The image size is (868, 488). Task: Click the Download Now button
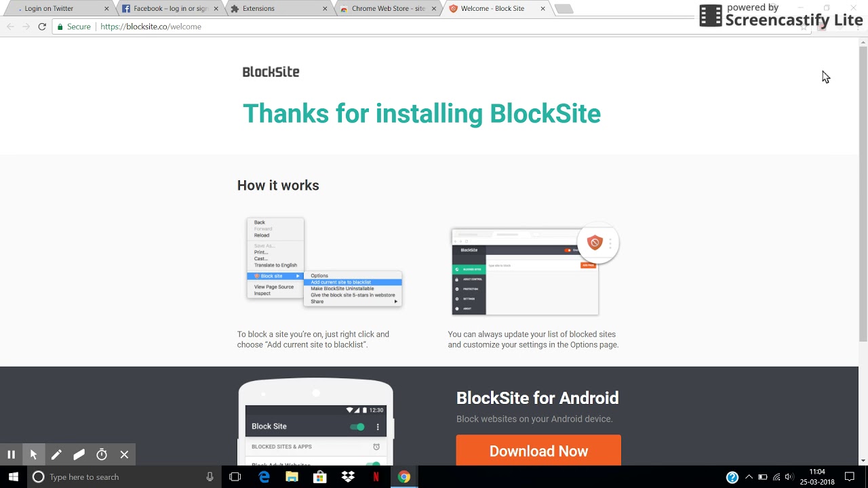tap(538, 451)
